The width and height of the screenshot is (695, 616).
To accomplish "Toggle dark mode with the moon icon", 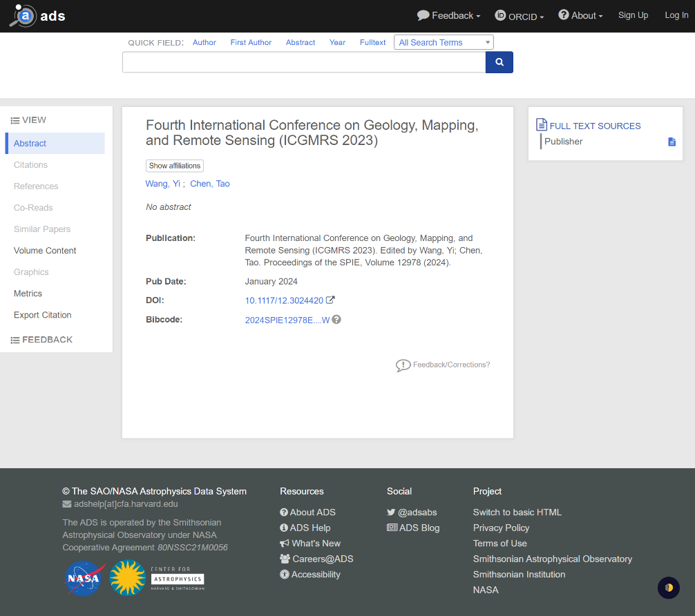I will point(668,588).
